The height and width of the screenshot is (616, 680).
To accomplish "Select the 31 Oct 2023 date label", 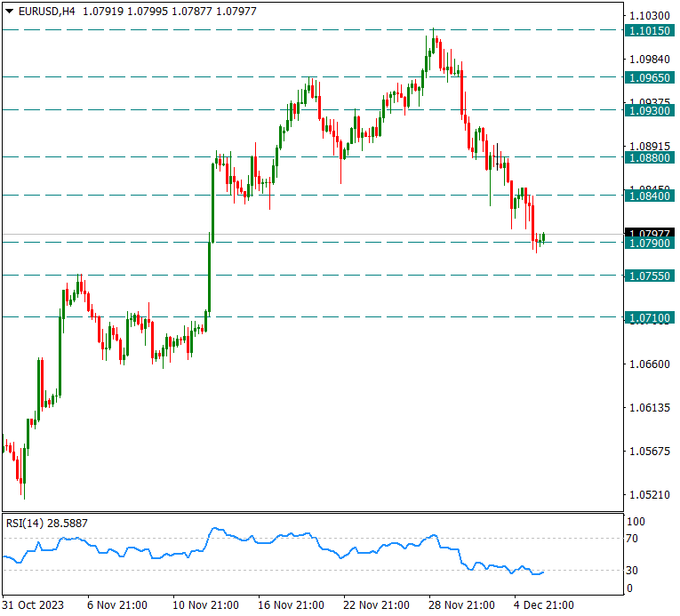I will click(33, 605).
